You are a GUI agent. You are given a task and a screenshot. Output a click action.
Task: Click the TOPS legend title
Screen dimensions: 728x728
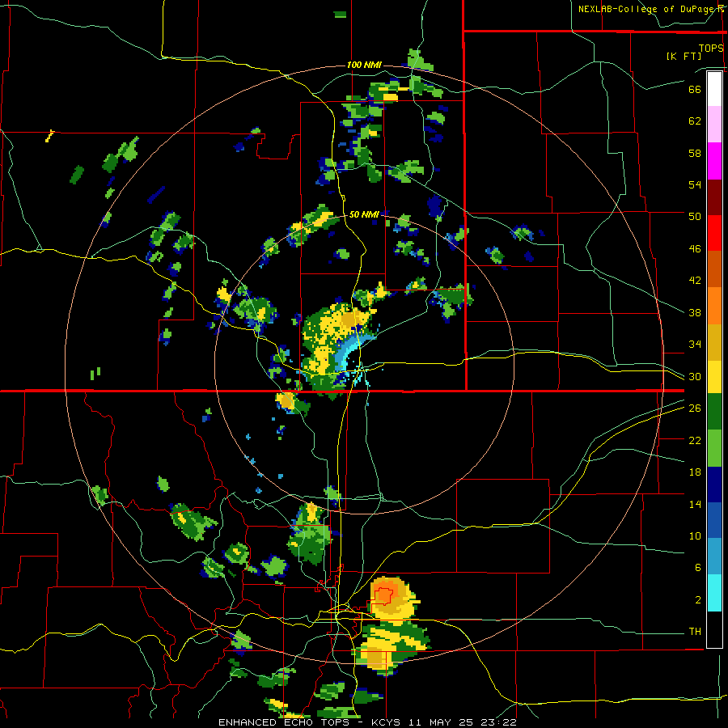click(711, 48)
